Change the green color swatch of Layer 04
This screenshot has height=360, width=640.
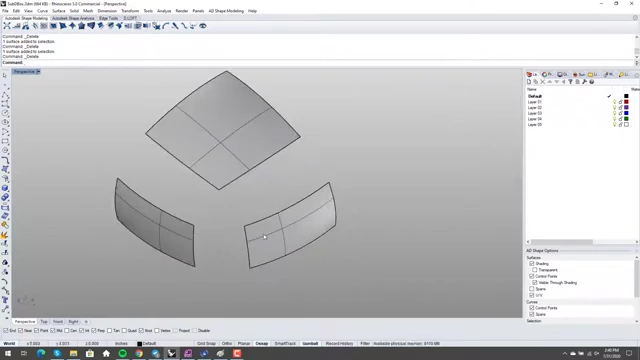[627, 119]
